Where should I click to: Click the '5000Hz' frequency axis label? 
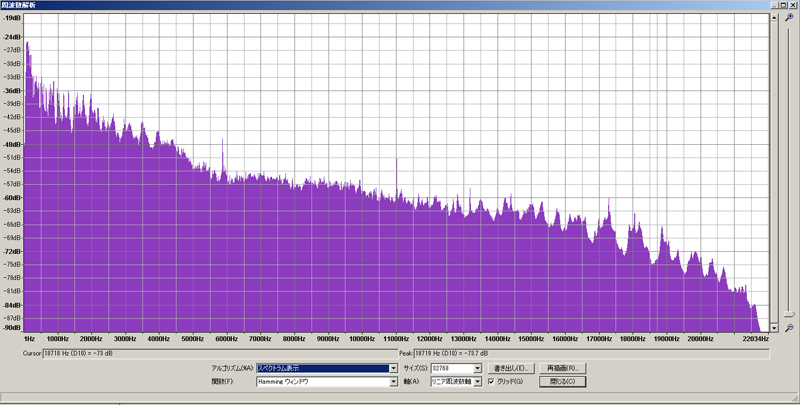[x=193, y=339]
